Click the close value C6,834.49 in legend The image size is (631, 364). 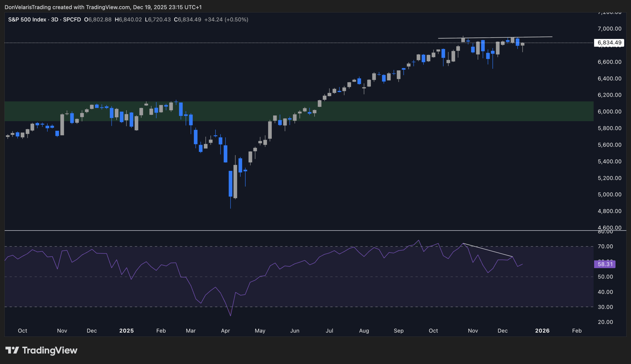click(187, 20)
